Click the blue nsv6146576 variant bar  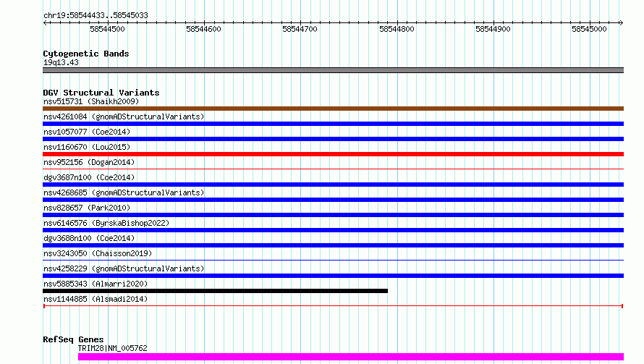point(333,230)
